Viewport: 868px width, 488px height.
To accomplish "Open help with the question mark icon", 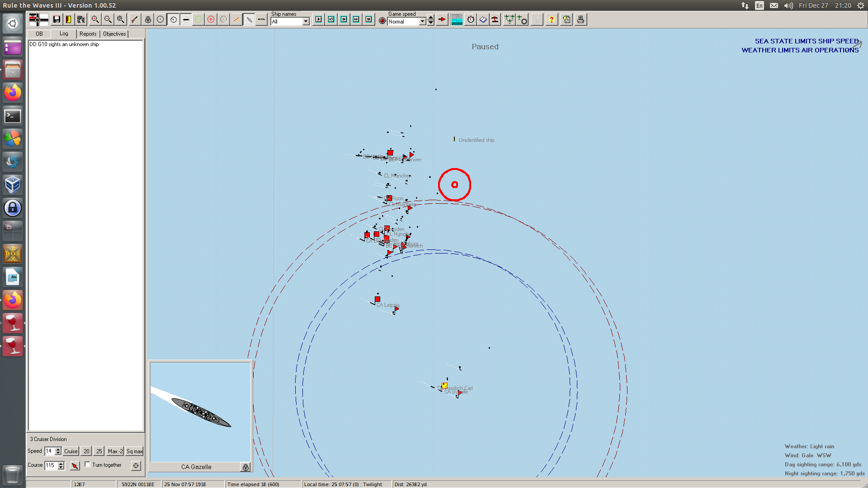I will [552, 19].
